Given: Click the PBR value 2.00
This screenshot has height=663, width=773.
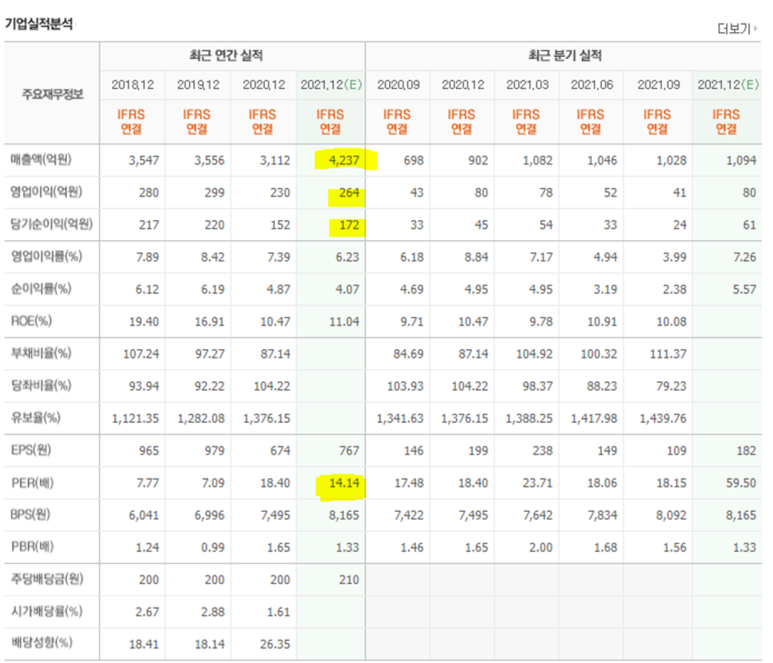Looking at the screenshot, I should click(x=540, y=547).
